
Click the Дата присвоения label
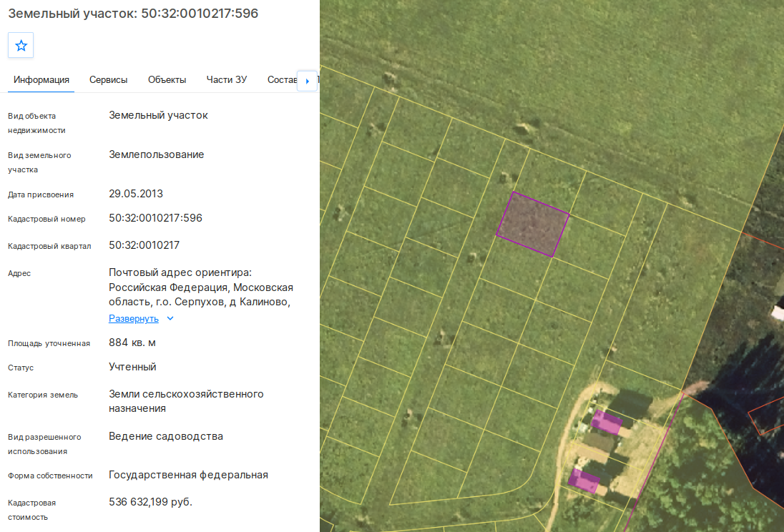coord(41,194)
